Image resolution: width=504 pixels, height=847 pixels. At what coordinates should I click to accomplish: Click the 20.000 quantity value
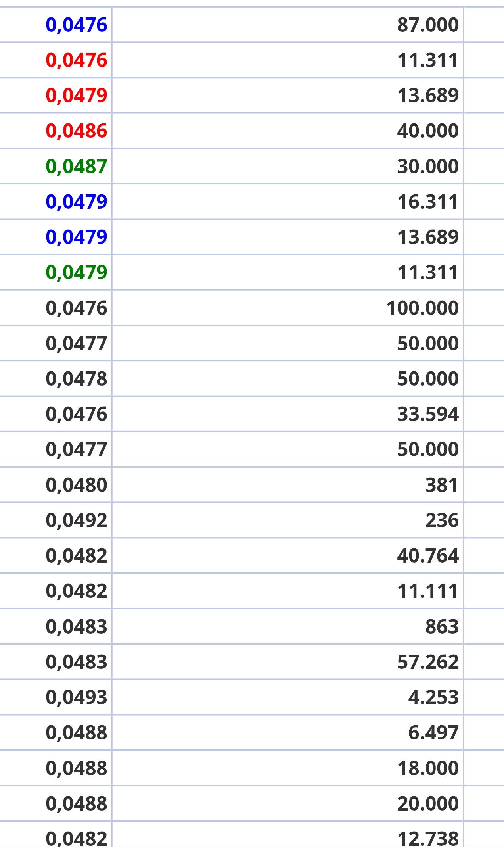[x=428, y=803]
